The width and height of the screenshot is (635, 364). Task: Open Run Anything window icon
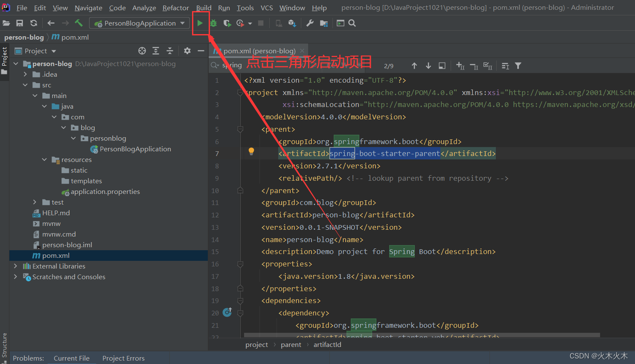[x=340, y=23]
